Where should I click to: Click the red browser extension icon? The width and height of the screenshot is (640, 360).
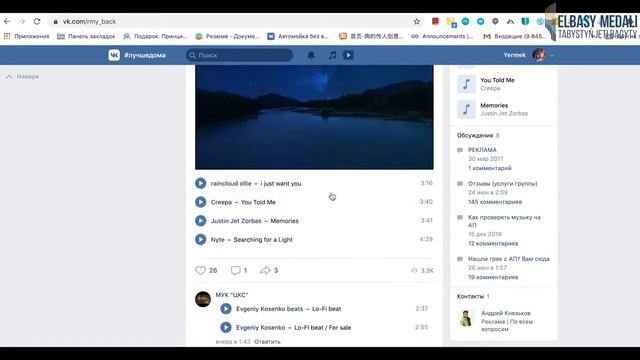pos(435,21)
